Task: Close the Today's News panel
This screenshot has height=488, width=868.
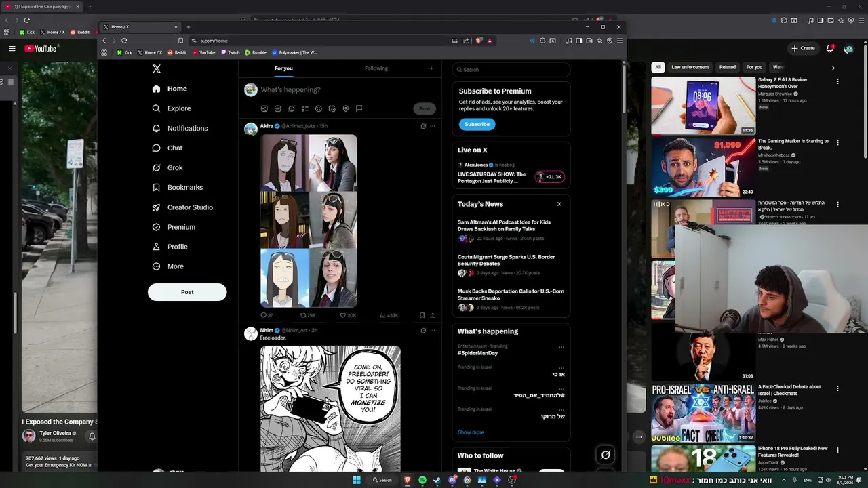Action: (x=559, y=204)
